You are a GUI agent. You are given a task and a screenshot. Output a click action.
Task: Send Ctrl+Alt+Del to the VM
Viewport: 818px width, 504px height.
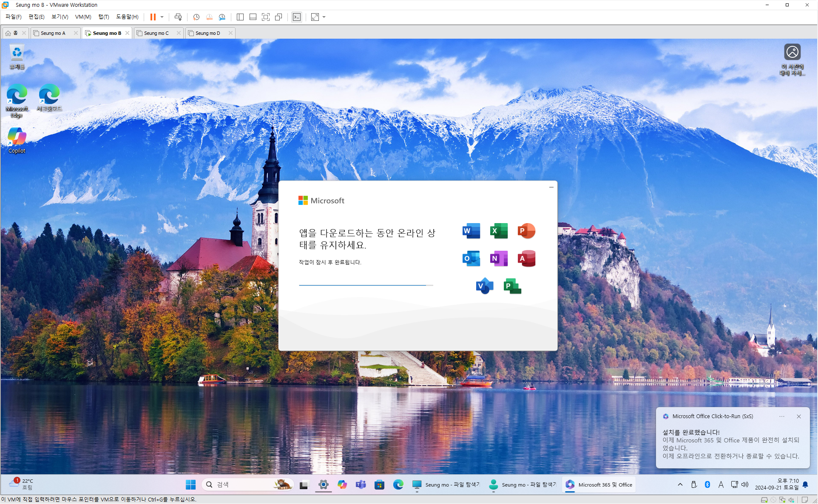178,17
